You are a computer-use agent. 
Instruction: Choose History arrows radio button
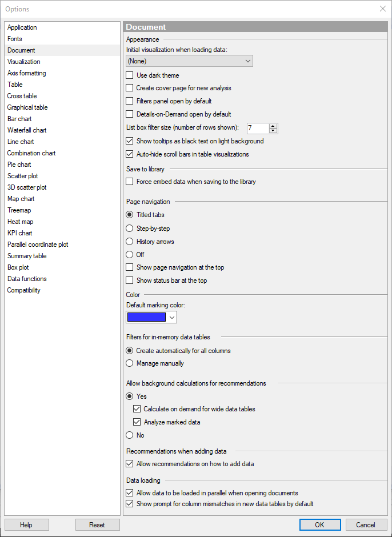tap(130, 242)
